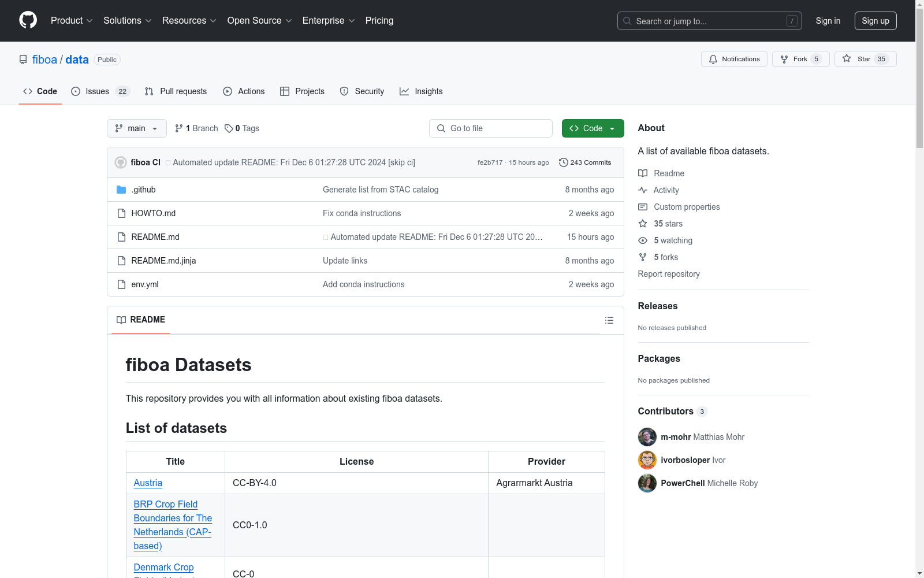Open the Resources dropdown
This screenshot has height=578, width=924.
[189, 21]
